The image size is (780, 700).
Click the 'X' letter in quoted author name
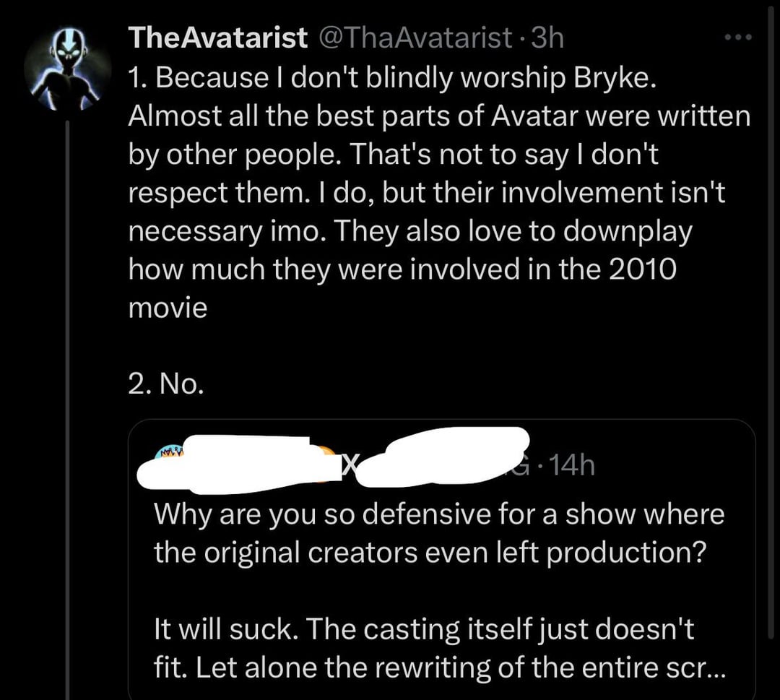[x=350, y=465]
